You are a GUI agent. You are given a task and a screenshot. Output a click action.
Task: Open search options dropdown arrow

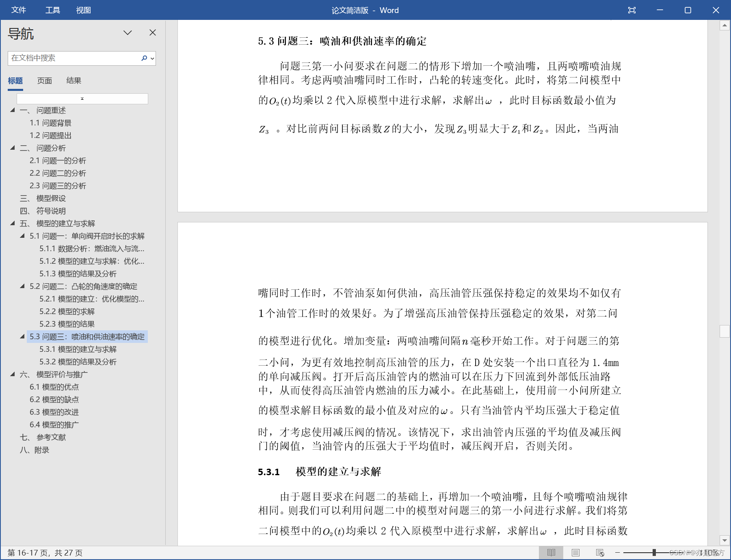point(152,58)
